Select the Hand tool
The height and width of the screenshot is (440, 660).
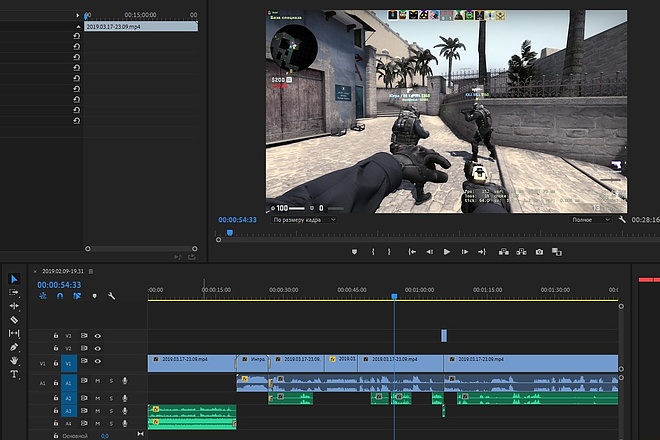[x=14, y=361]
